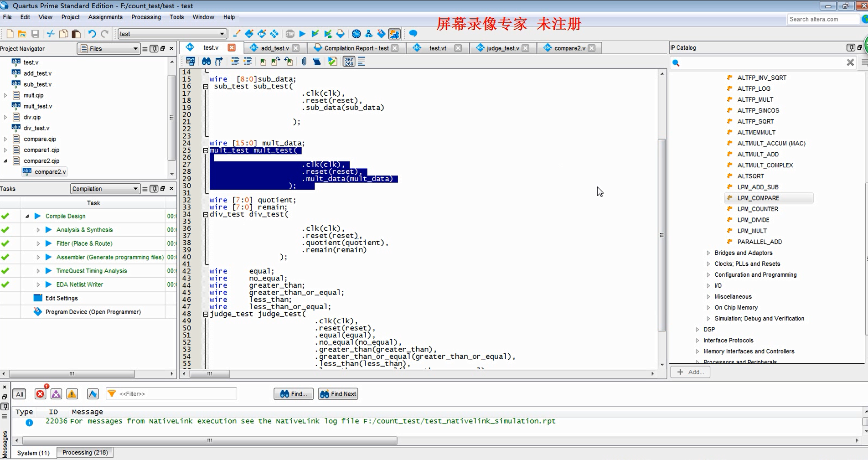Show all messages with the All button
The height and width of the screenshot is (460, 868).
point(19,394)
